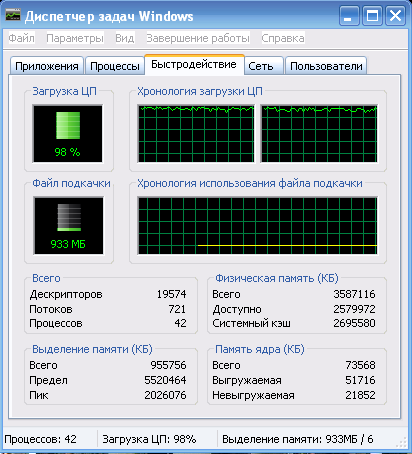Click the Процессов value 42 in the Всего group
The image size is (412, 454).
point(180,323)
